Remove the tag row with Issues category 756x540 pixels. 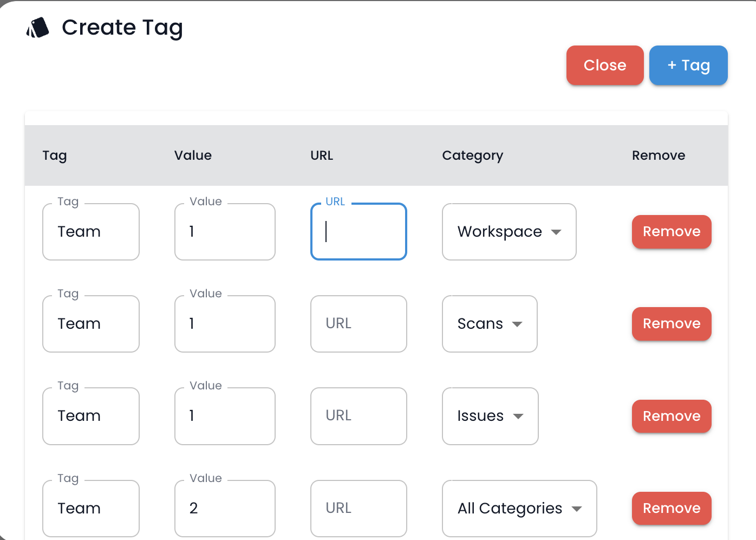[x=672, y=416]
